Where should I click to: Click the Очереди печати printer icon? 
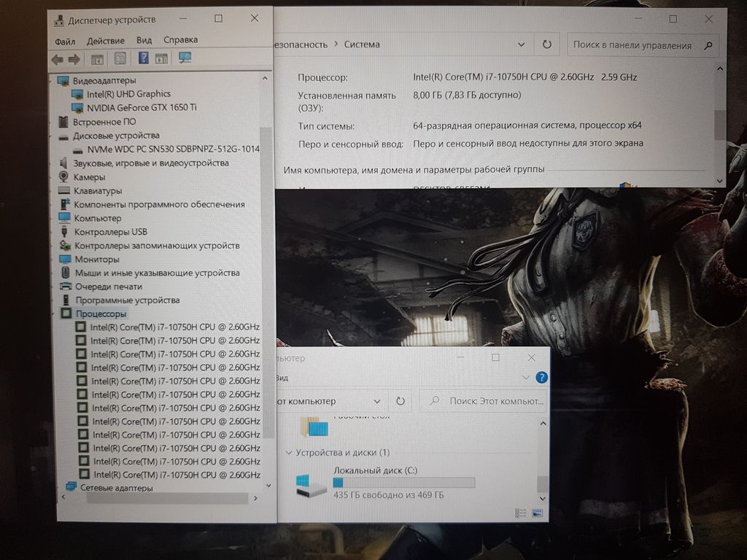coord(66,286)
